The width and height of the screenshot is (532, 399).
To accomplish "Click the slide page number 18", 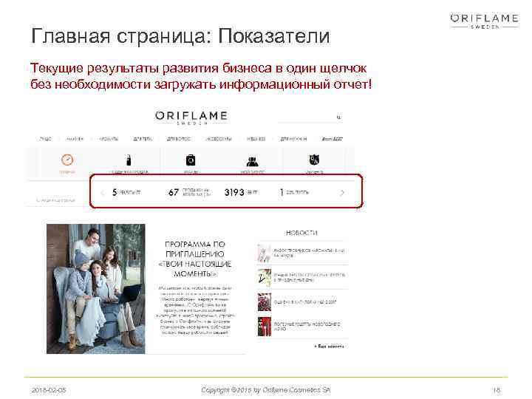I will (497, 390).
